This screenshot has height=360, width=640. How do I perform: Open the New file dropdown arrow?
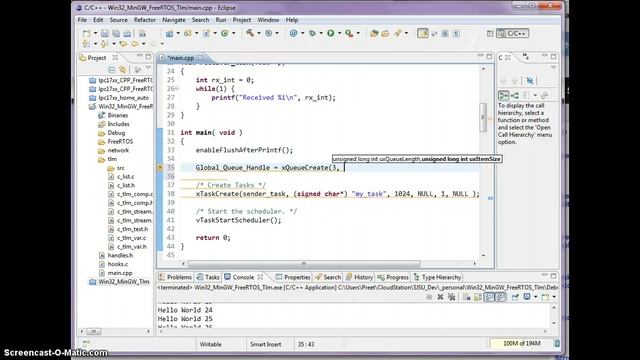pos(95,33)
